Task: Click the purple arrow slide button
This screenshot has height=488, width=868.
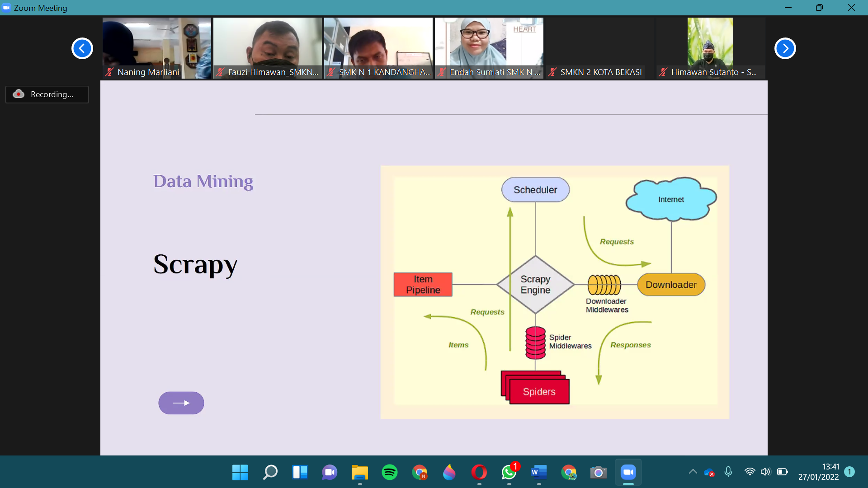Action: point(181,403)
